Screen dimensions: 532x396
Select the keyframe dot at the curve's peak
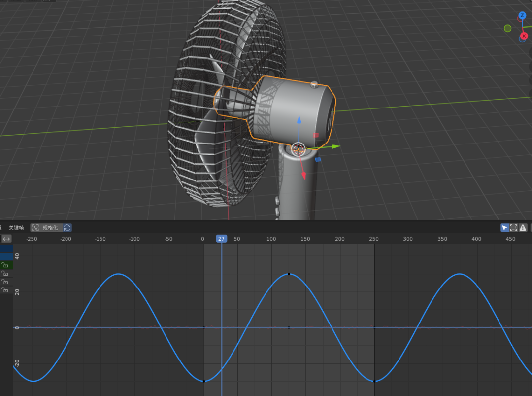tap(288, 275)
